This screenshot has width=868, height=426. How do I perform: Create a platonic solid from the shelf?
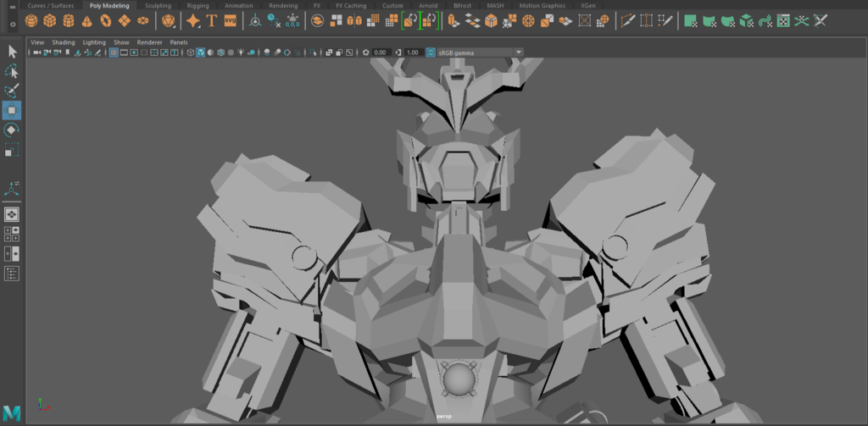[x=169, y=21]
